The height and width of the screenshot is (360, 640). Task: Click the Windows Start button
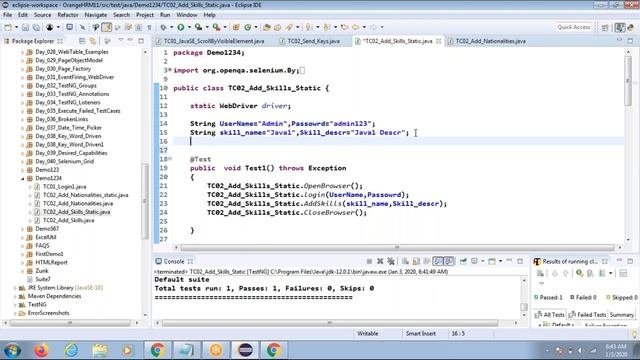click(x=12, y=350)
